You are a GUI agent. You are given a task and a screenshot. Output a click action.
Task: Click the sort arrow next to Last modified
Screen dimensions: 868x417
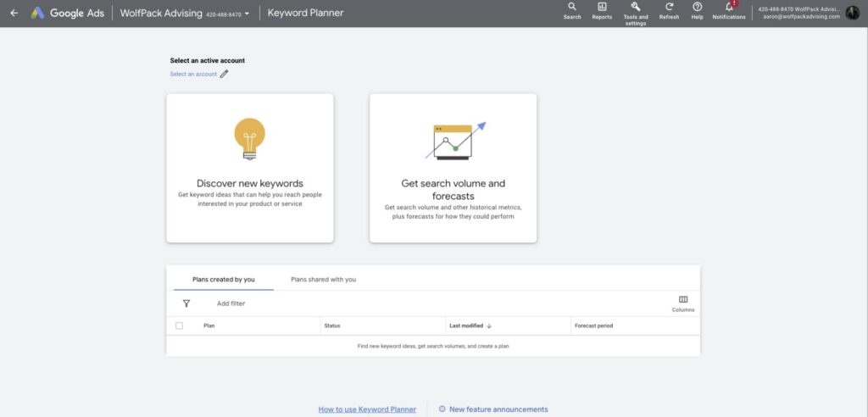click(x=489, y=326)
